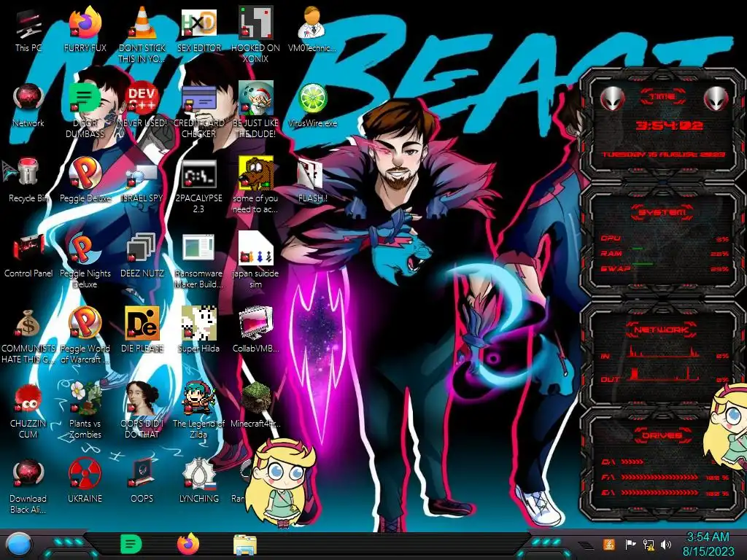
Task: Open the VM0Technic... doctor icon shortcut
Action: (x=312, y=30)
